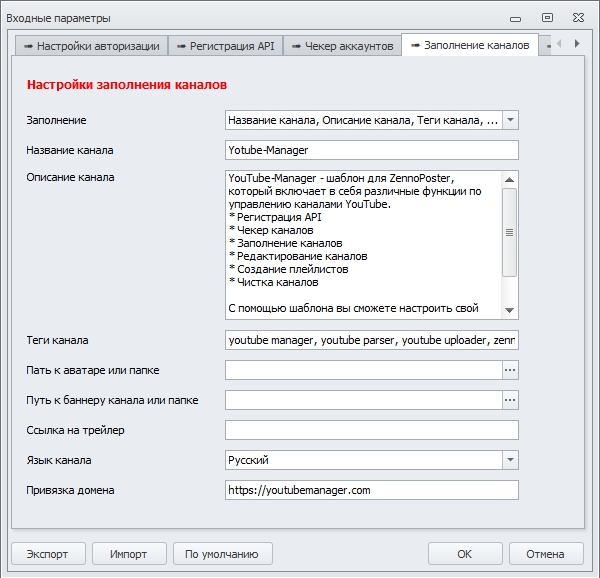Confirm with the ОК button
The width and height of the screenshot is (600, 578).
coord(465,554)
